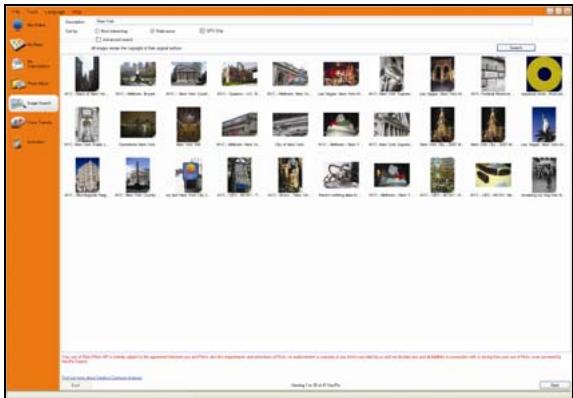Screen dimensions: 573x398
Task: Select the yellow ring on blue thumbnail
Action: click(x=544, y=73)
